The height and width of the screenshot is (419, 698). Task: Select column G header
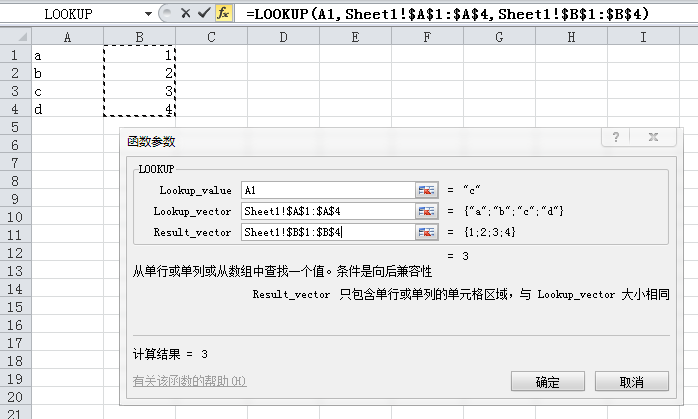point(499,37)
